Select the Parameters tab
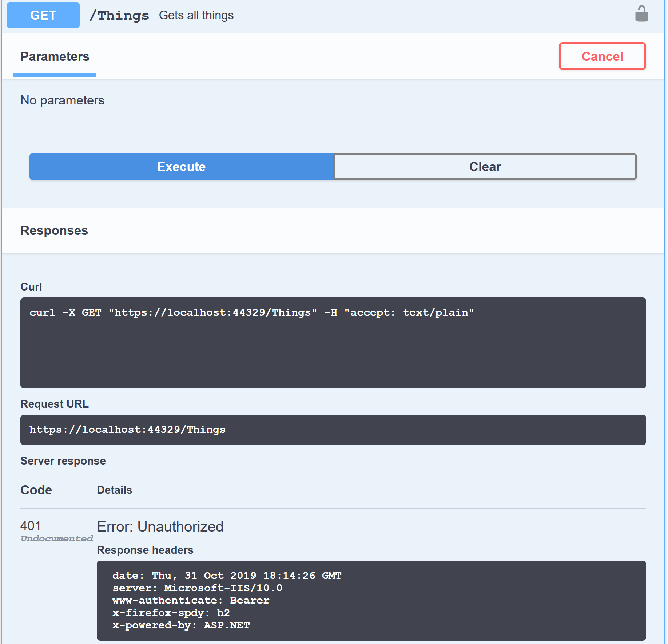The height and width of the screenshot is (644, 668). tap(55, 57)
